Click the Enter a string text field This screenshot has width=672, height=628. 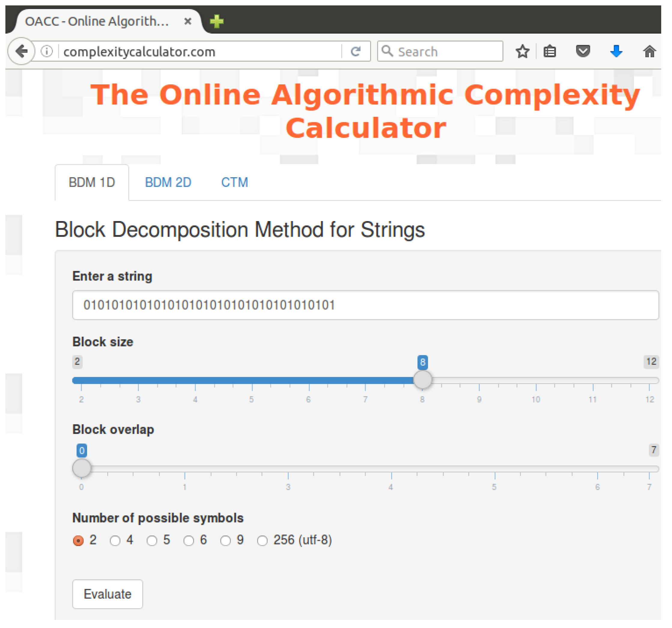click(365, 305)
